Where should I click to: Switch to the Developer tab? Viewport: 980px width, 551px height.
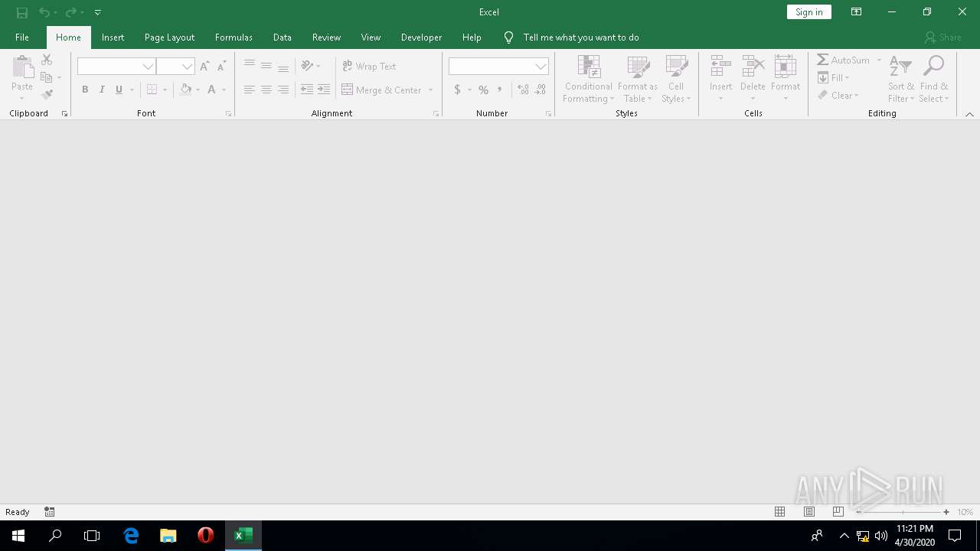[421, 37]
